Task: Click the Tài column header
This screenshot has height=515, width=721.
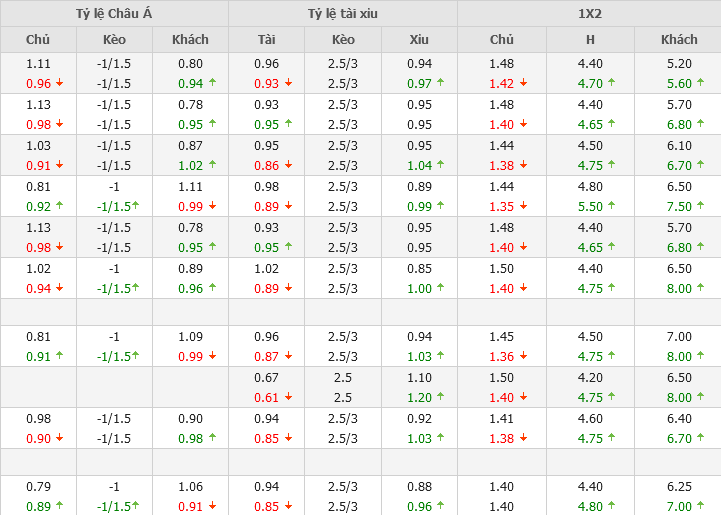Action: (266, 39)
